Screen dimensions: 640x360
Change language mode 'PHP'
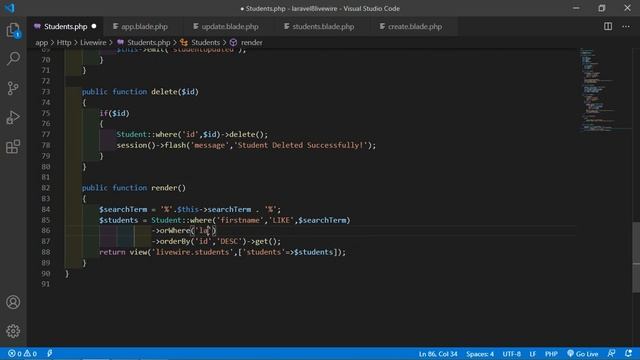click(x=551, y=354)
